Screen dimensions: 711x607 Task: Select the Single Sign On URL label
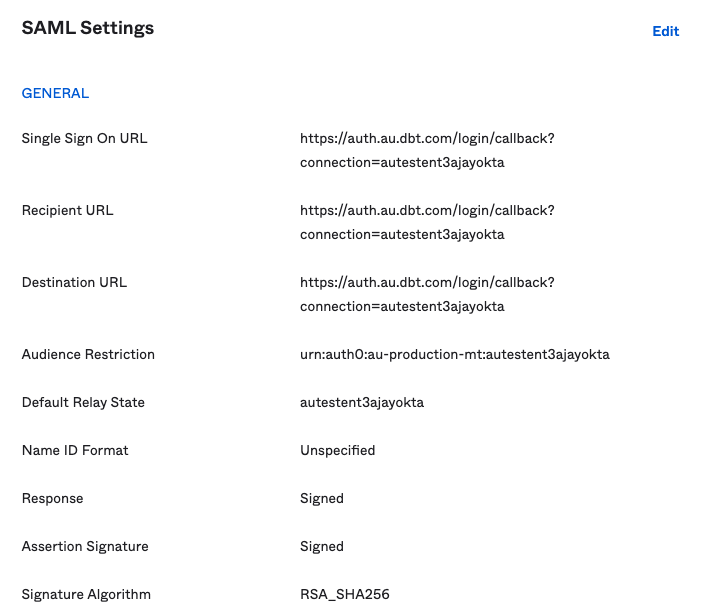(84, 138)
